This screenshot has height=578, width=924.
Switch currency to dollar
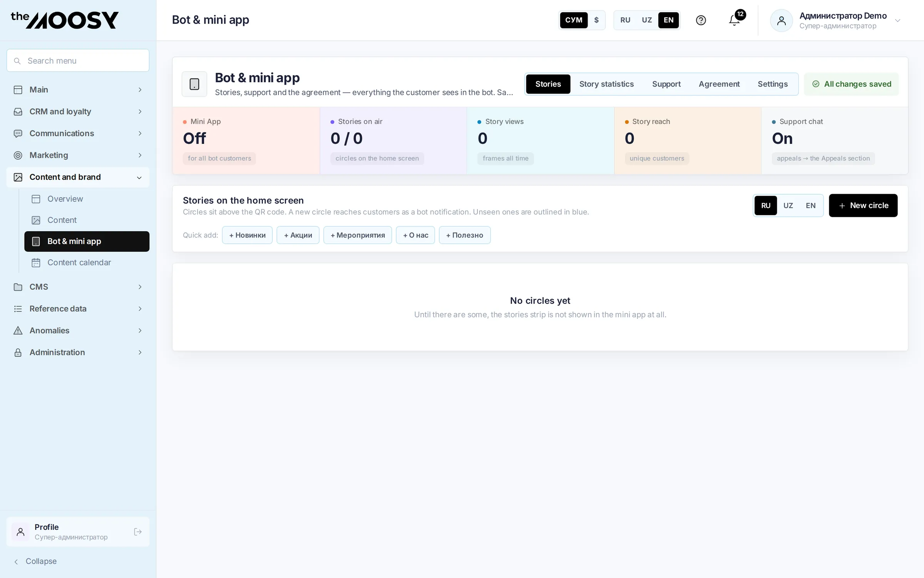[596, 20]
